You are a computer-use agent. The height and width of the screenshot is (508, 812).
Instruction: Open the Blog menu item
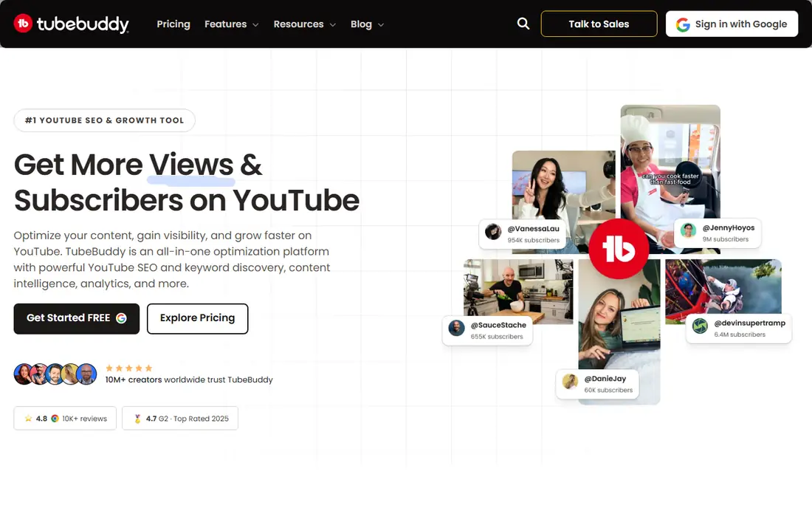click(361, 24)
